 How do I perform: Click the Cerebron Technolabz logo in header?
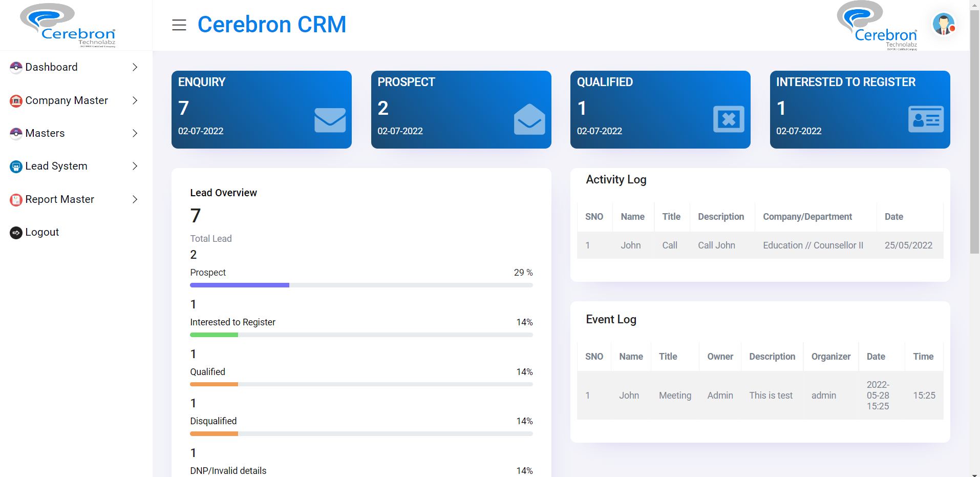point(877,25)
